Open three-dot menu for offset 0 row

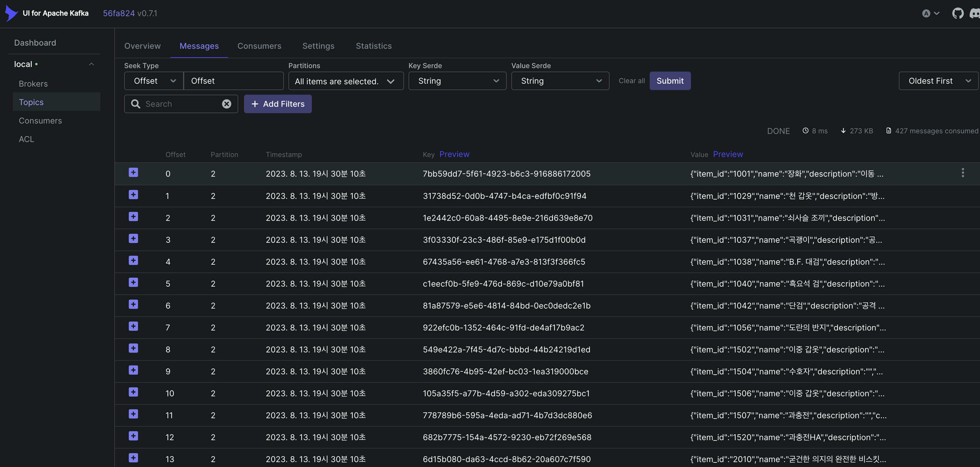click(x=962, y=173)
